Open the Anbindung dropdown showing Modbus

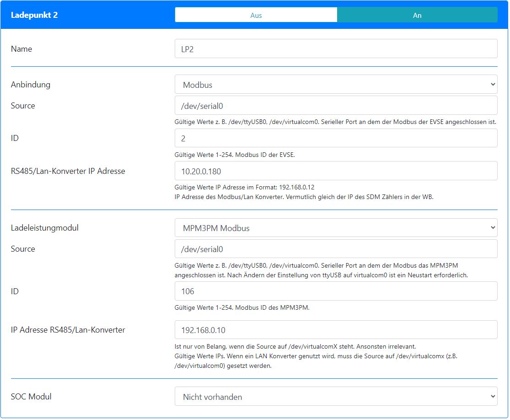click(336, 85)
